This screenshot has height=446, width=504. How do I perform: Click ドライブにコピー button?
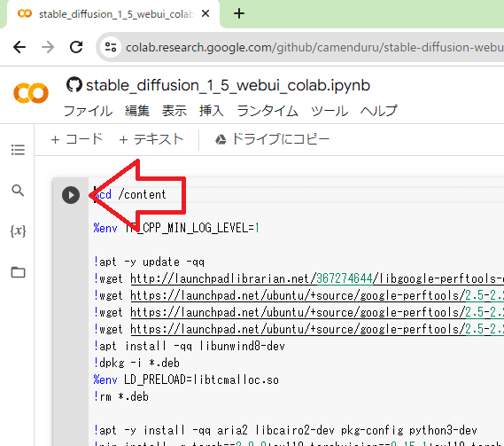click(272, 139)
